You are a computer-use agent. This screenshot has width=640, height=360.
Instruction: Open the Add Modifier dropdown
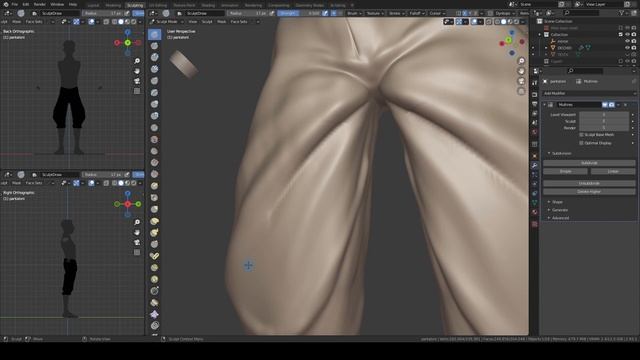pos(589,93)
